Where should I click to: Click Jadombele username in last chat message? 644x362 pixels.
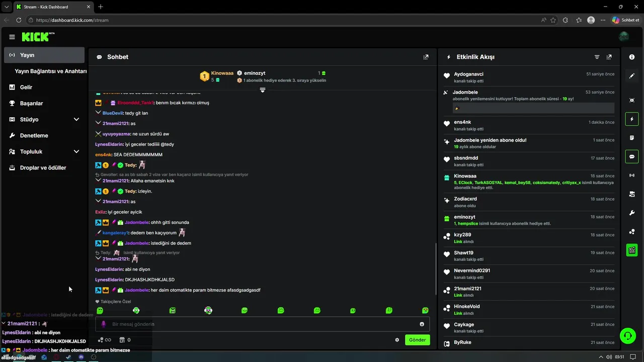click(136, 290)
